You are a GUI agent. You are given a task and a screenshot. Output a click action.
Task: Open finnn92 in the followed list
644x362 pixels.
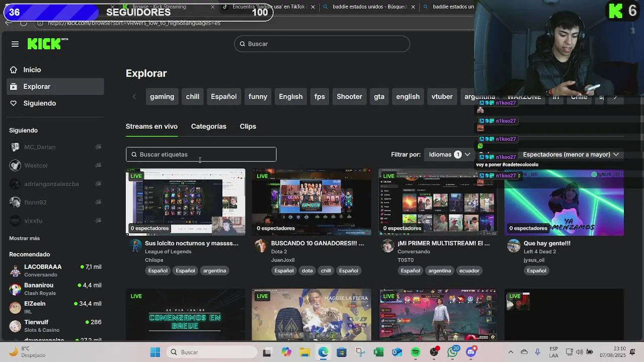click(55, 202)
